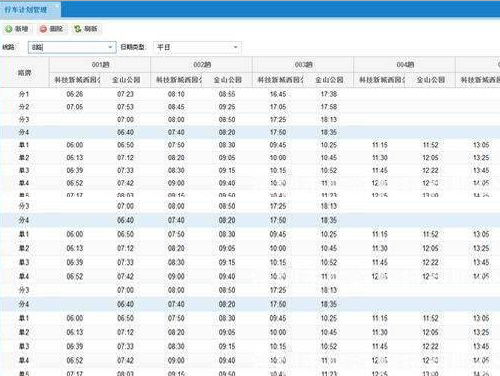Image resolution: width=500 pixels, height=376 pixels.
Task: Click the 06:26 cell in row 分1
Action: click(x=75, y=94)
